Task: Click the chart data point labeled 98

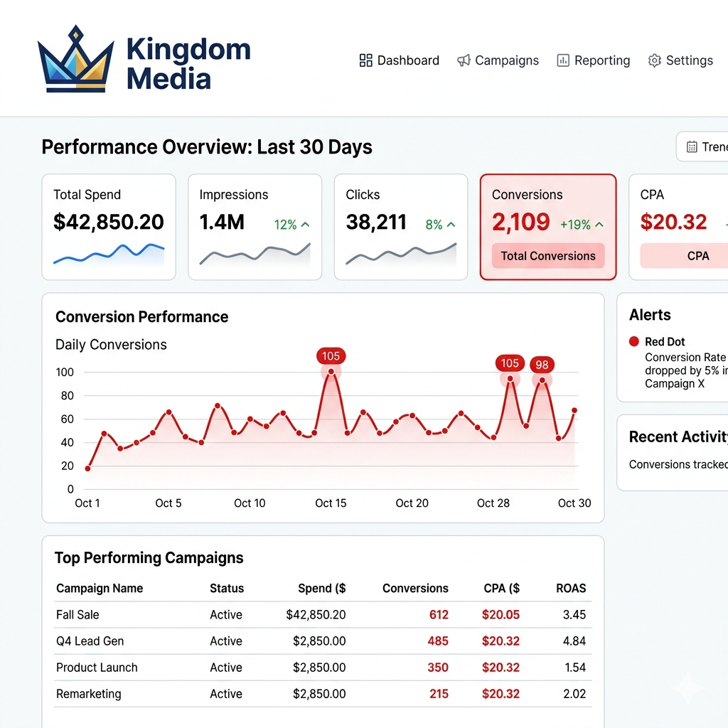Action: tap(542, 380)
